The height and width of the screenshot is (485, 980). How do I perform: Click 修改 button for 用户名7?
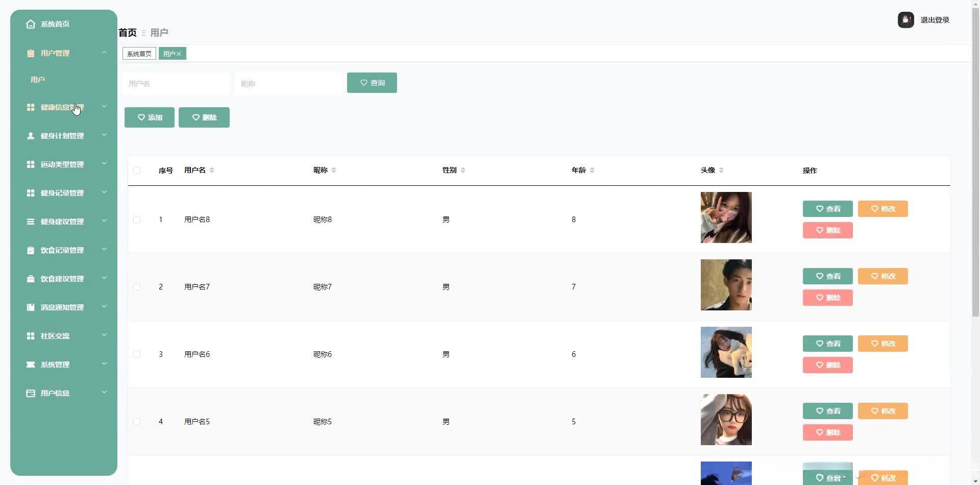pyautogui.click(x=883, y=276)
